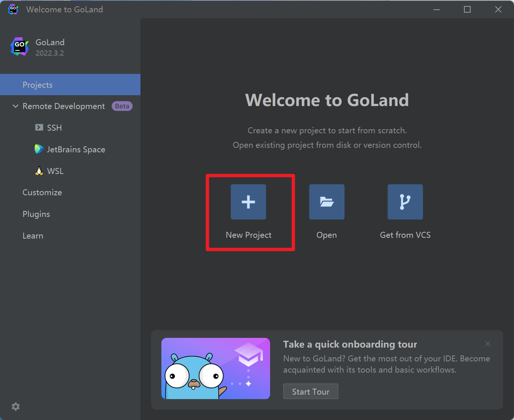
Task: Click the GoLand icon in the title bar
Action: point(13,9)
